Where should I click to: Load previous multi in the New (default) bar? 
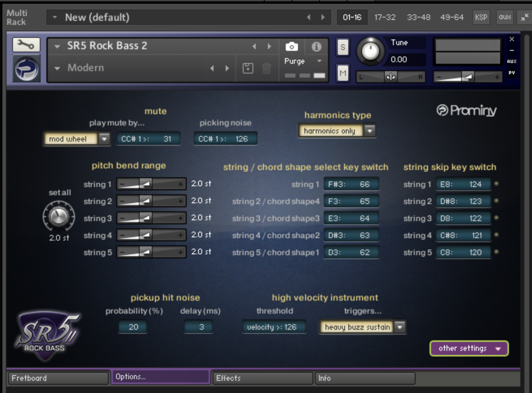click(308, 17)
